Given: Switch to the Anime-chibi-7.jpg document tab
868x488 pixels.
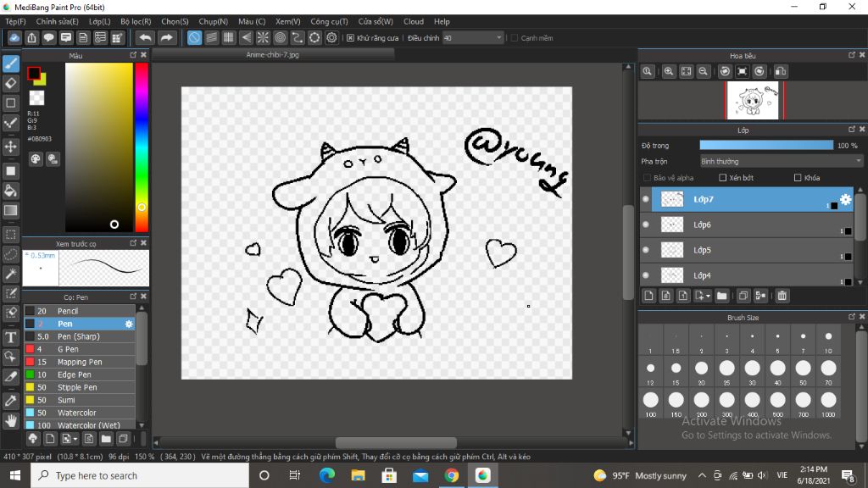Looking at the screenshot, I should [273, 55].
